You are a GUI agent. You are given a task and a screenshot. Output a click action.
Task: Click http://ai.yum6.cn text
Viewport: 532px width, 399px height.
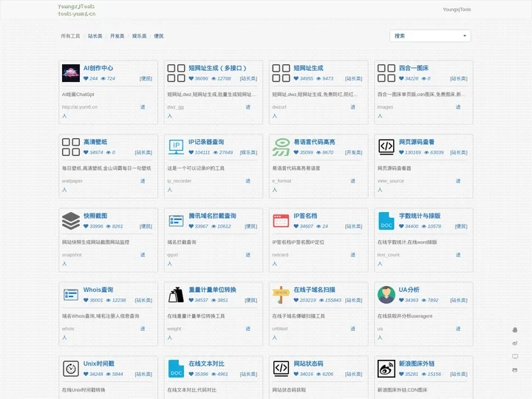pos(80,107)
